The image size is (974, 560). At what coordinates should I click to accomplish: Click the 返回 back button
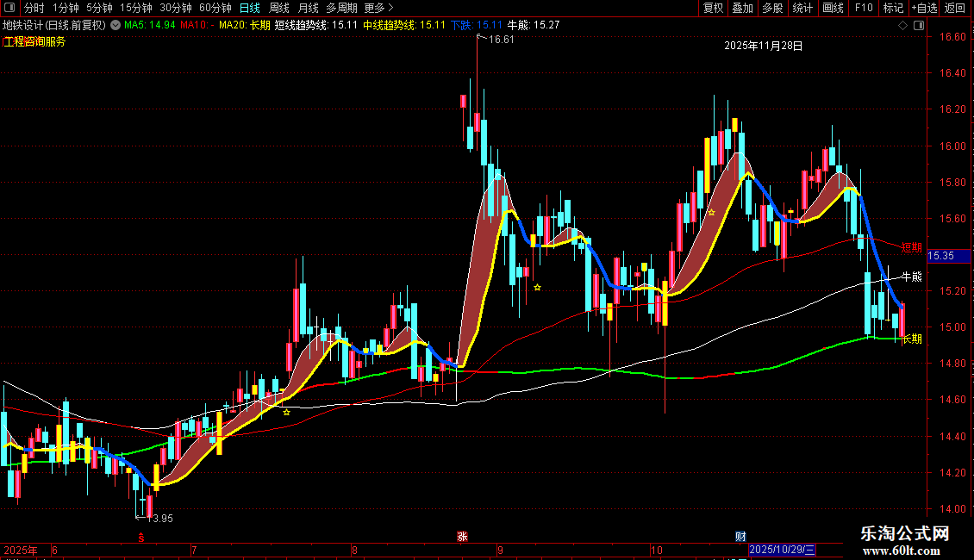pyautogui.click(x=955, y=8)
